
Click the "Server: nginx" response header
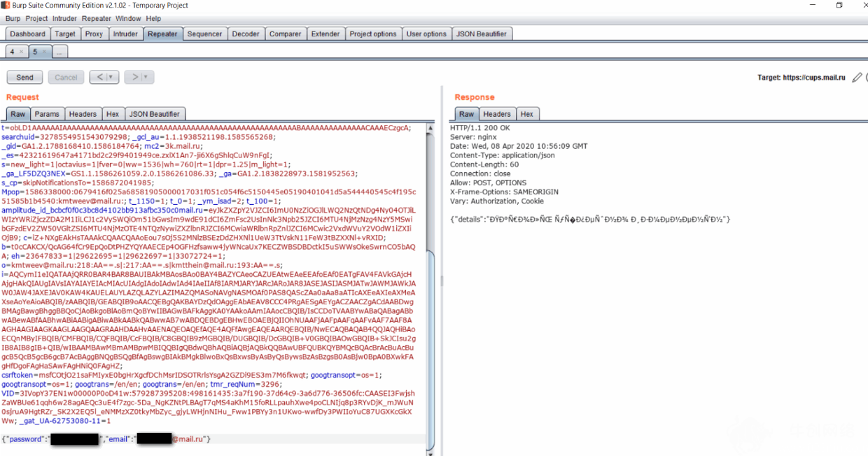pos(472,137)
